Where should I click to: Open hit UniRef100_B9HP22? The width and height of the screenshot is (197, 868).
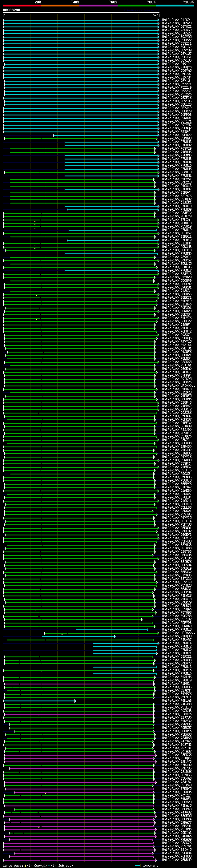[x=176, y=40]
